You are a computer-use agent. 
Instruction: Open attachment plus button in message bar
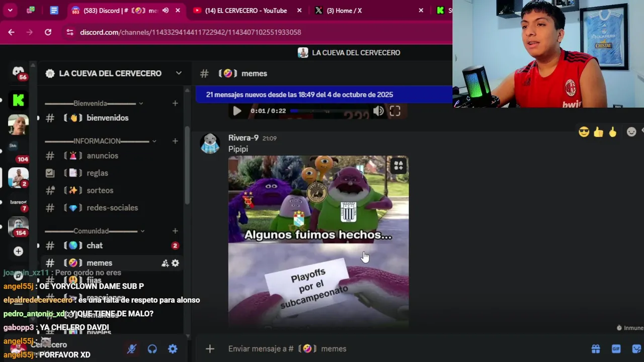coord(210,348)
